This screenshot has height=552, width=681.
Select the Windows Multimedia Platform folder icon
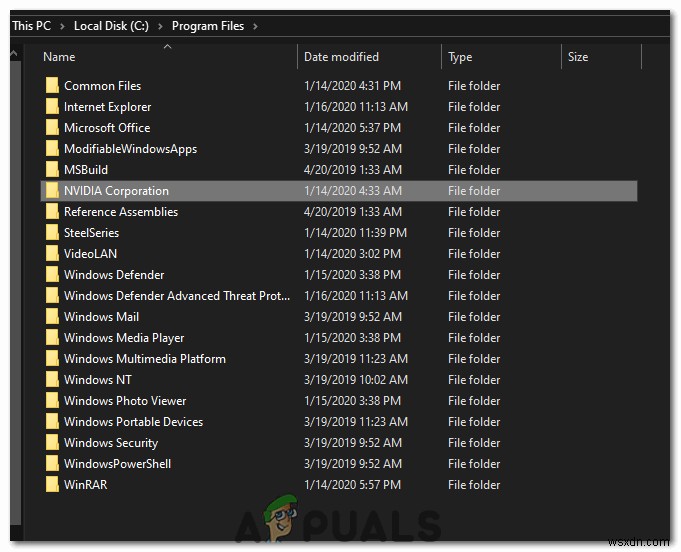[52, 358]
